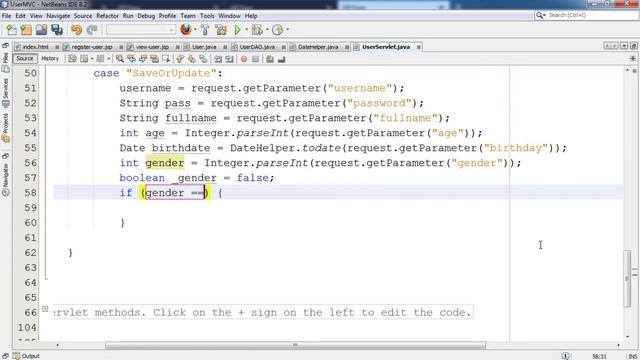This screenshot has height=360, width=640.
Task: Open the Profile Project dropdown arrow
Action: (x=287, y=29)
